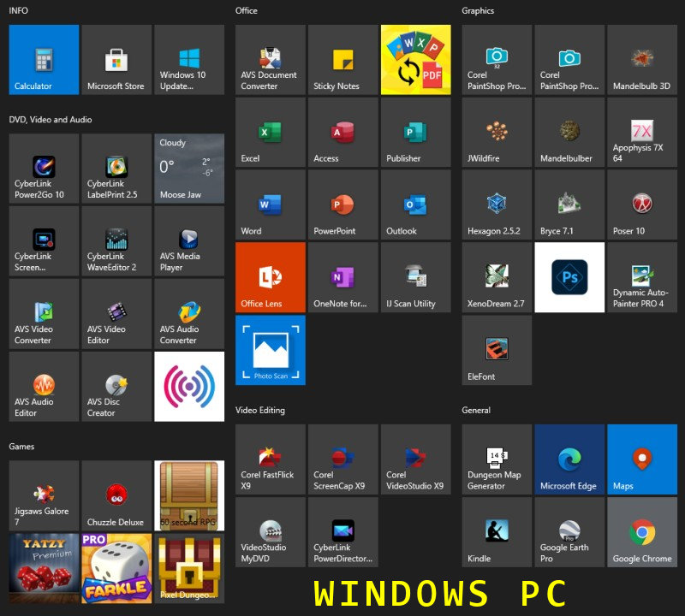Open the white broadcast-waves tile
This screenshot has height=616, width=685.
point(189,387)
